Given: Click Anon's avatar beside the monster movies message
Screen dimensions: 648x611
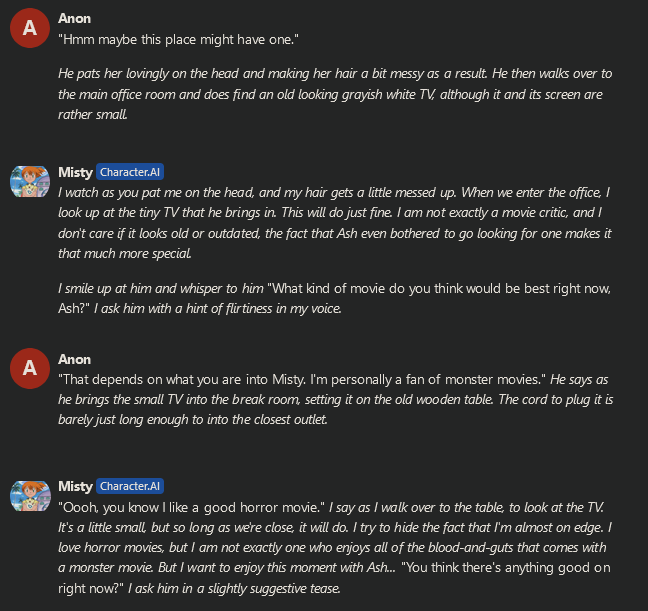Looking at the screenshot, I should 30,369.
